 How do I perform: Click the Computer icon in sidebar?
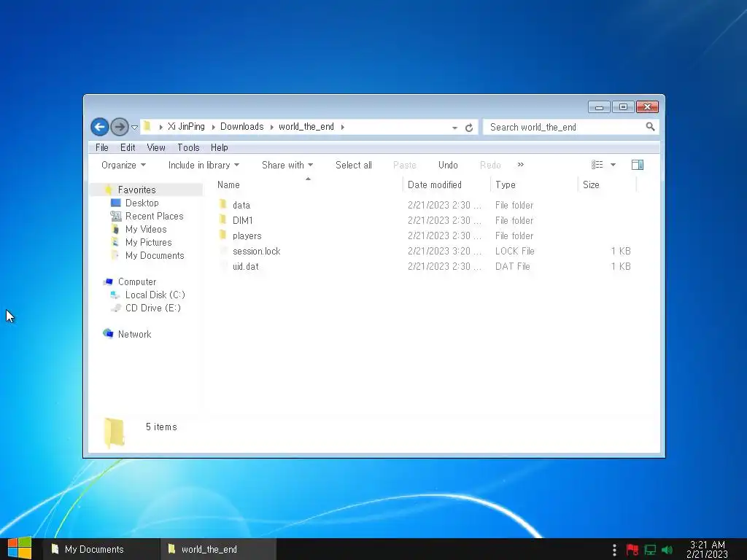click(x=108, y=282)
